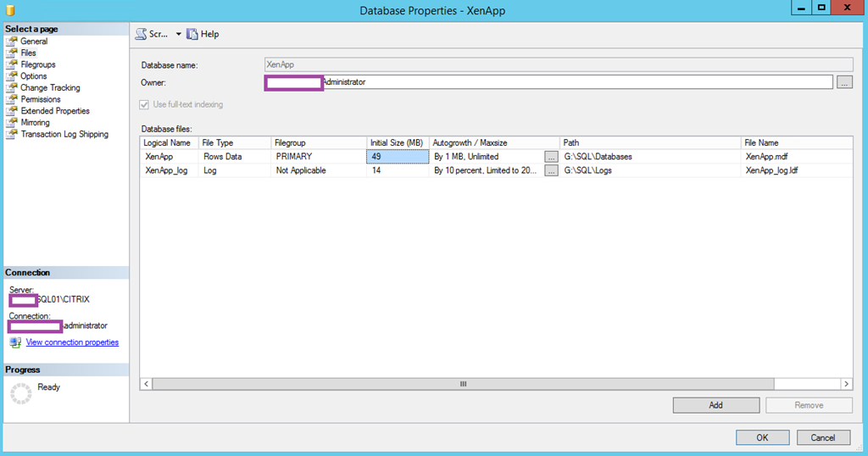This screenshot has width=868, height=456.
Task: Click the XenApp_log logical name cell
Action: click(x=169, y=170)
